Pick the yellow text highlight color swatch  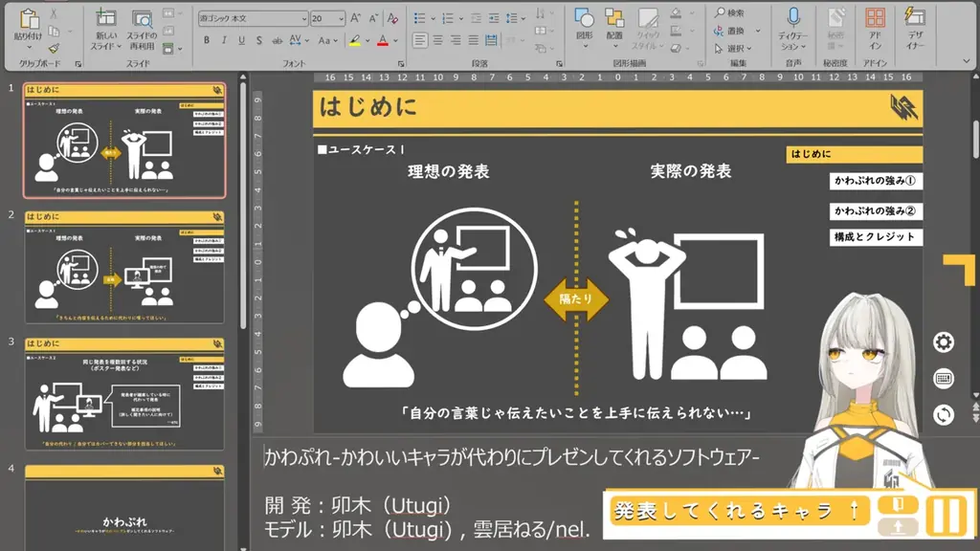(x=355, y=44)
